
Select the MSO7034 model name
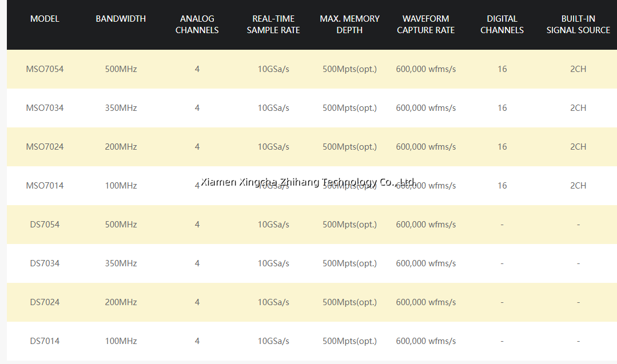45,108
